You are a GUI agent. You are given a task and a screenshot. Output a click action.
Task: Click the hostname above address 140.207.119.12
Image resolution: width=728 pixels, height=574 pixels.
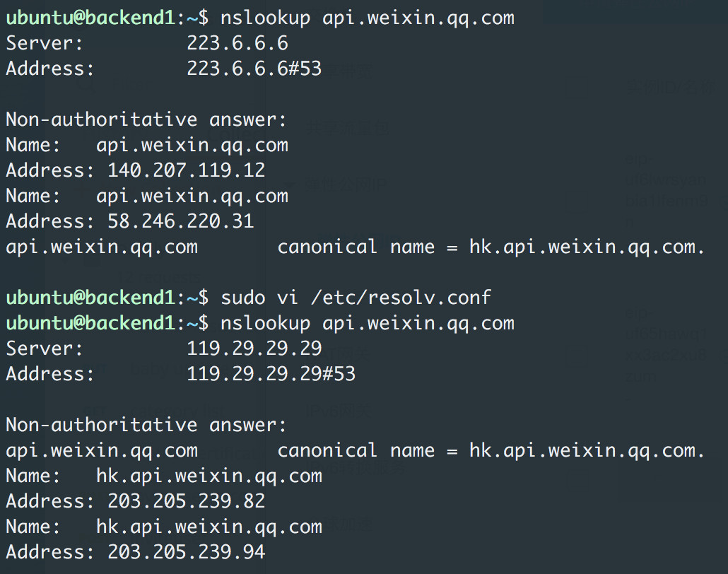coord(192,145)
